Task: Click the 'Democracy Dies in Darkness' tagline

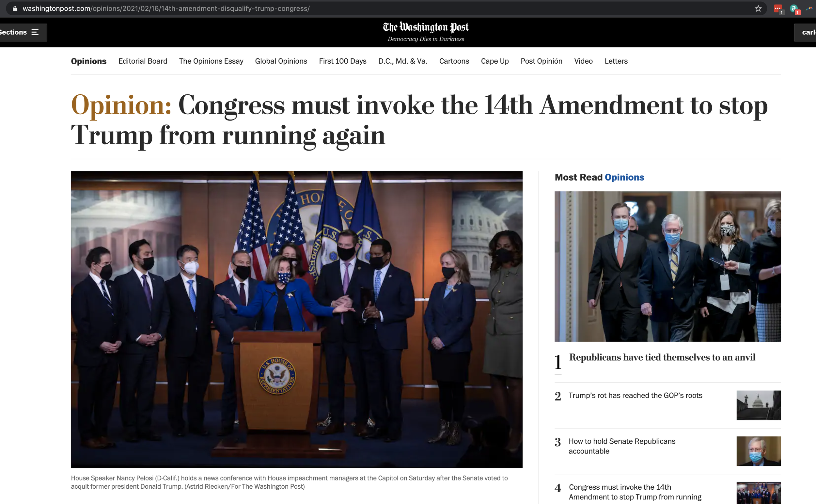Action: click(426, 39)
